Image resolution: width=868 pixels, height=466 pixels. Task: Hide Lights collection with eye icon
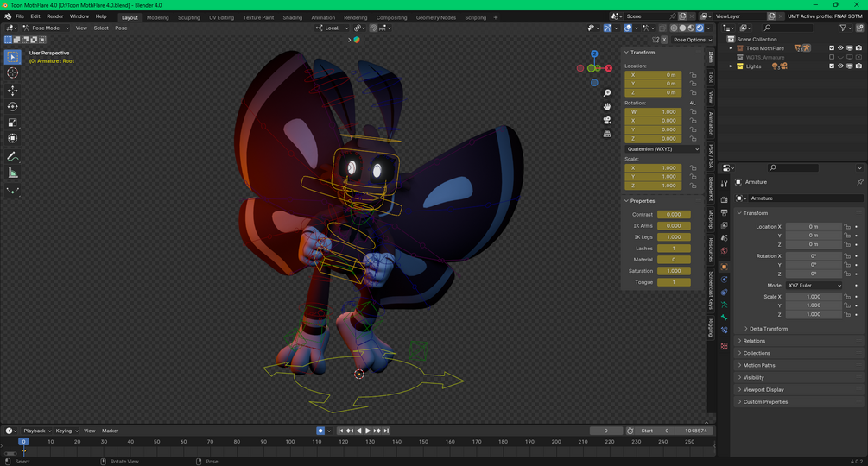tap(840, 66)
